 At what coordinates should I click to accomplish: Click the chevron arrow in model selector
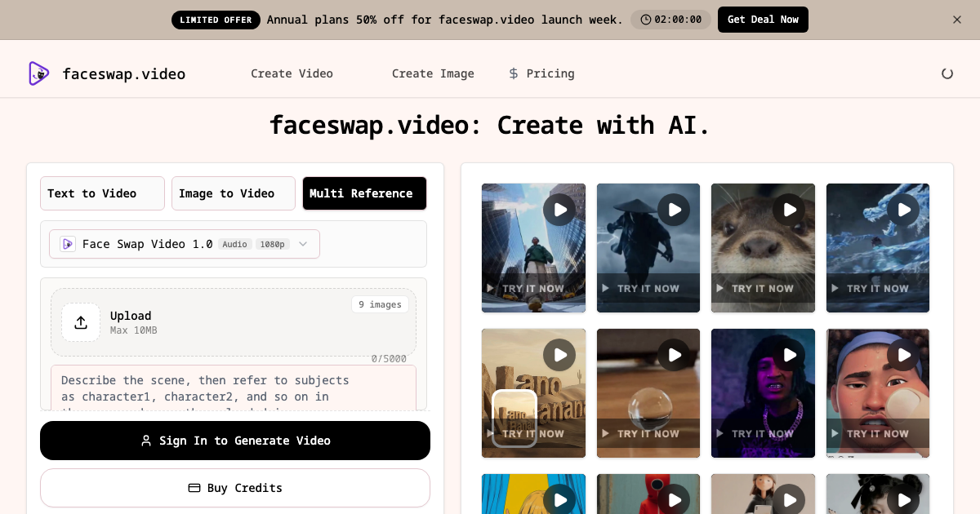click(303, 244)
